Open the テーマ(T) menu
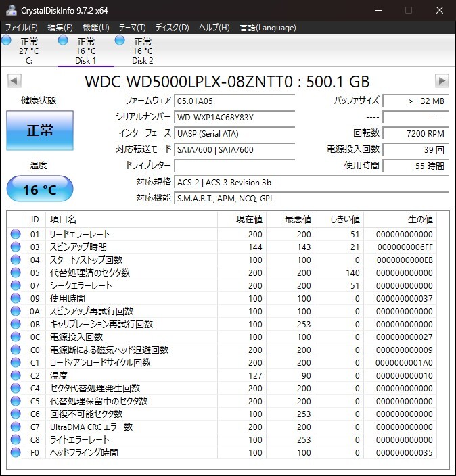The image size is (456, 476). [x=132, y=28]
